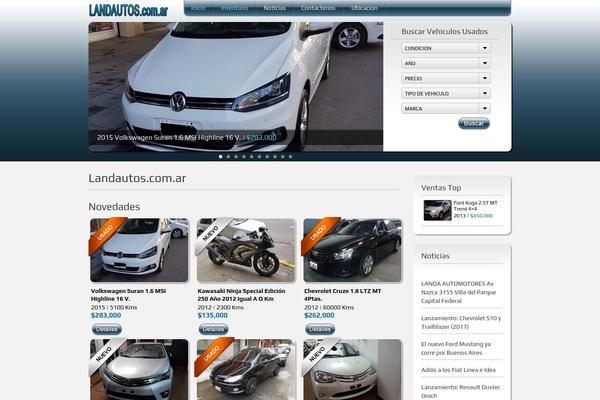
Task: Expand the CONDICION dropdown
Action: coord(446,48)
